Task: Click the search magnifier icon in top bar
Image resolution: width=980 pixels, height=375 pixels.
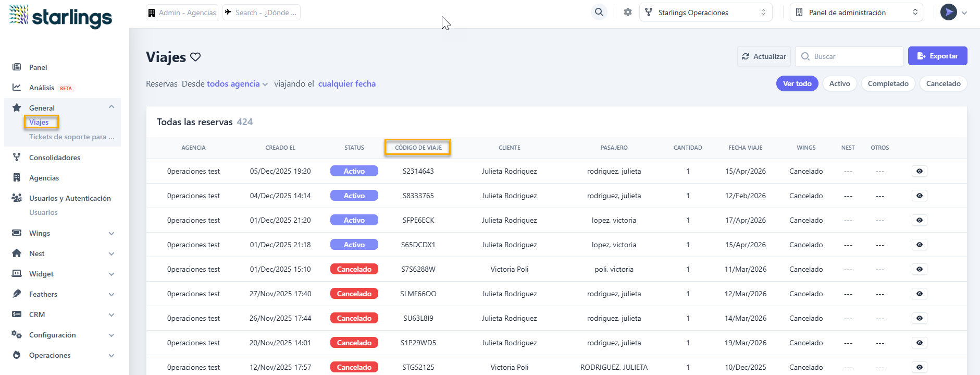Action: click(599, 12)
